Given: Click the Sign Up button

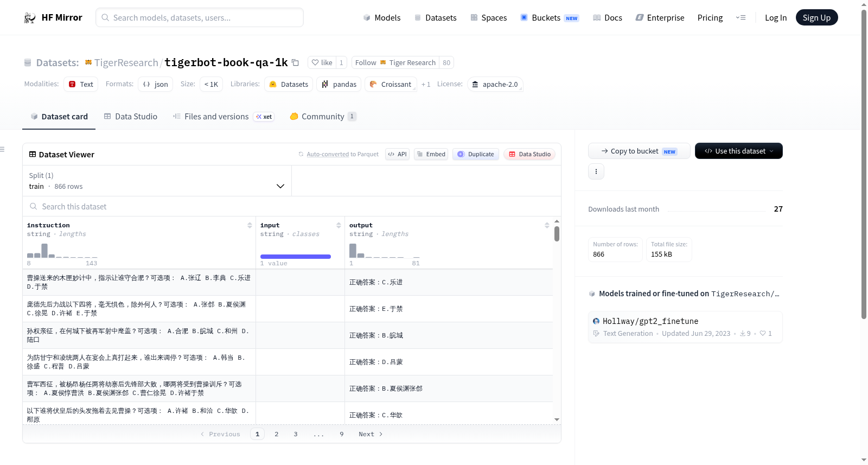Looking at the screenshot, I should click(816, 18).
